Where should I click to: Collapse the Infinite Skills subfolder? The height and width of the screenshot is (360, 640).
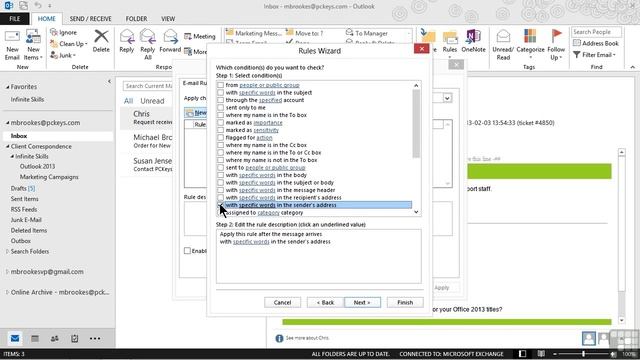click(12, 157)
